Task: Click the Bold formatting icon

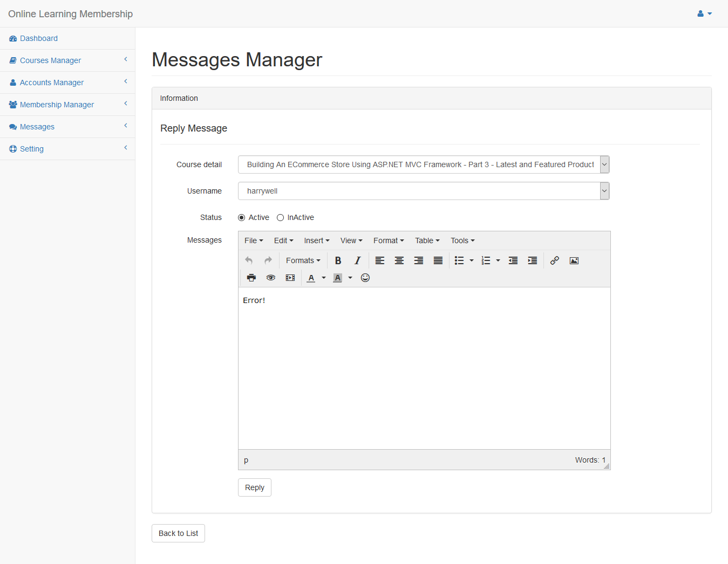Action: pos(338,260)
